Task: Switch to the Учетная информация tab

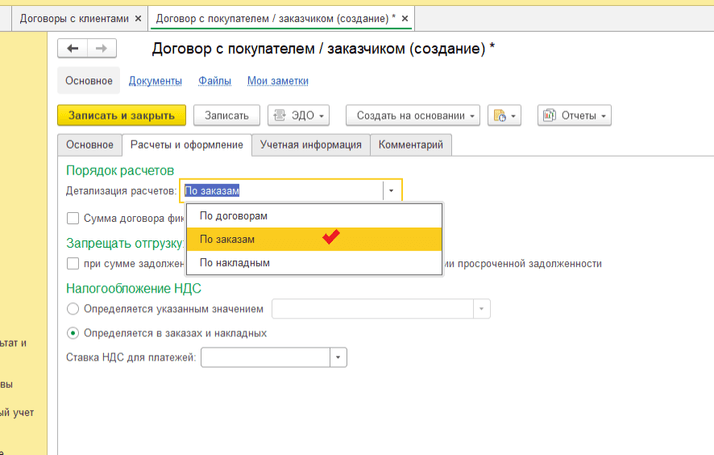Action: click(310, 145)
